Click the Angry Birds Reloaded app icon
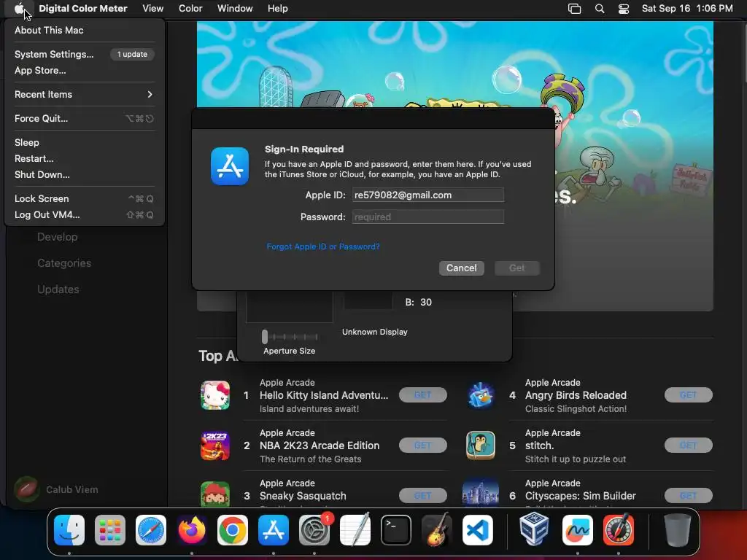 481,395
